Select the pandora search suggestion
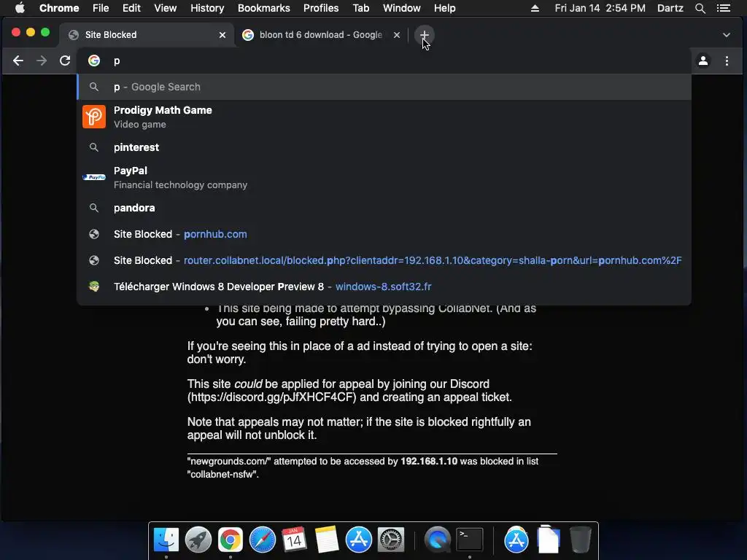The width and height of the screenshot is (747, 560). click(x=384, y=208)
